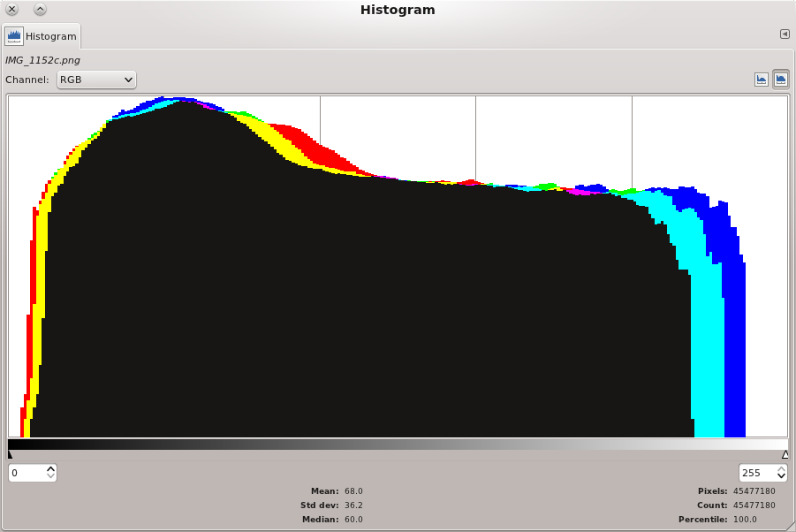Switch to linear histogram view
Viewport: 796px width, 532px height.
tap(762, 80)
